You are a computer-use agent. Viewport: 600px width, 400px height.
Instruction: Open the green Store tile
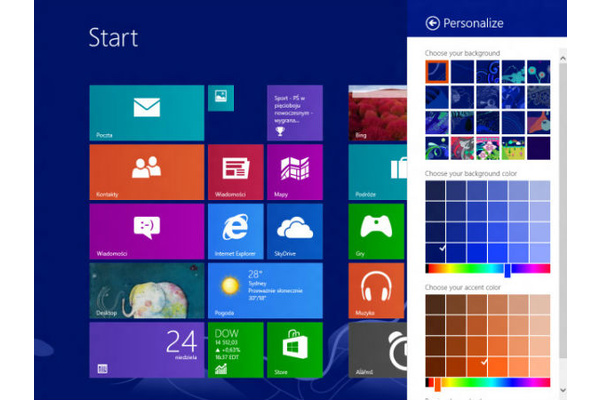coord(295,350)
